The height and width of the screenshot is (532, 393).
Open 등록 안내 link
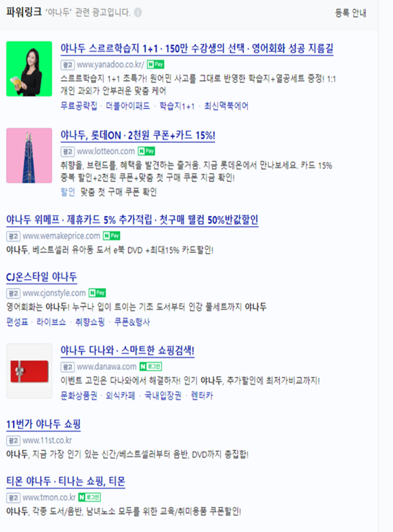click(x=350, y=13)
